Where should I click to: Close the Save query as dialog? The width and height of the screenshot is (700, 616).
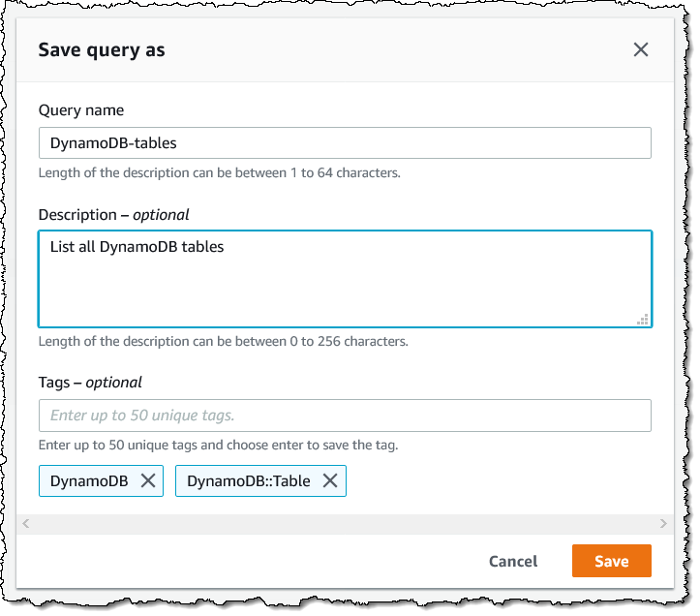641,49
